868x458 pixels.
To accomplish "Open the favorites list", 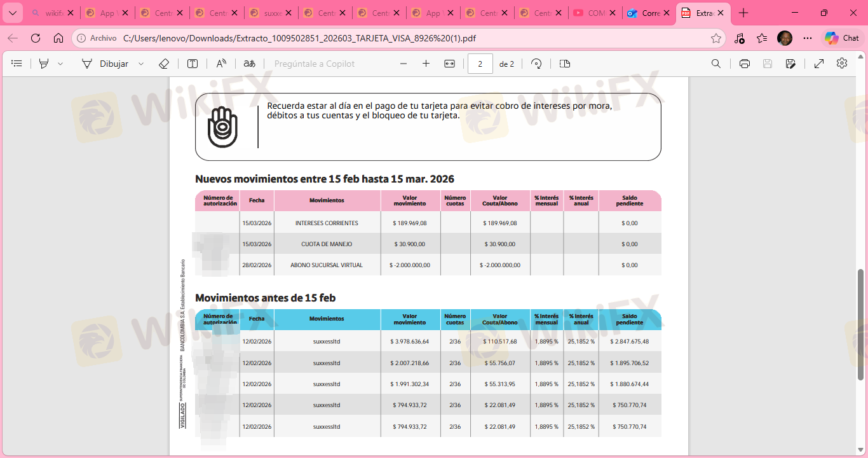I will pyautogui.click(x=762, y=38).
